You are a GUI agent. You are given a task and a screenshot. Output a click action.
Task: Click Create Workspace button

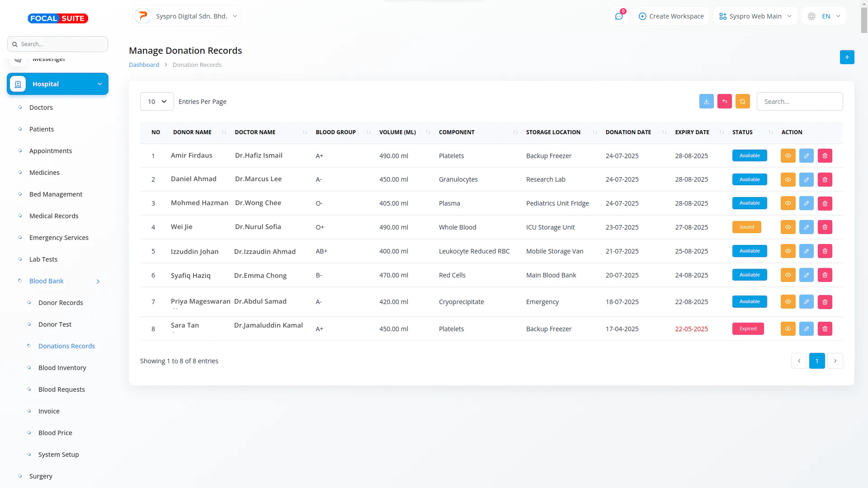671,16
